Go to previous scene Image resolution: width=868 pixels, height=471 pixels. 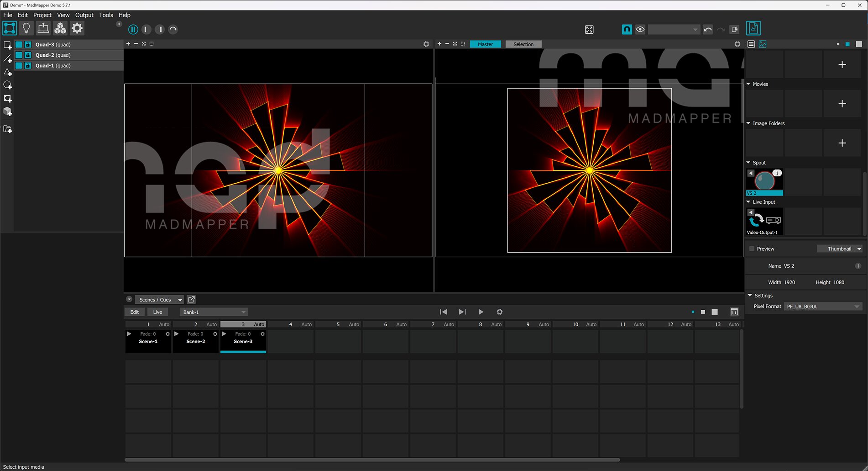pyautogui.click(x=443, y=312)
